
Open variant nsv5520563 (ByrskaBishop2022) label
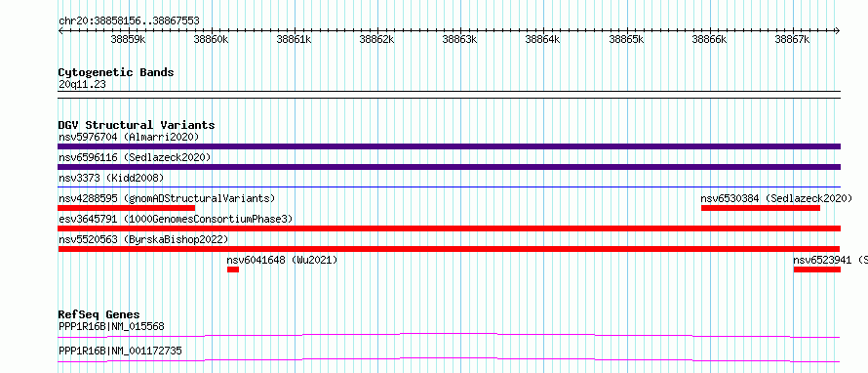[x=142, y=239]
